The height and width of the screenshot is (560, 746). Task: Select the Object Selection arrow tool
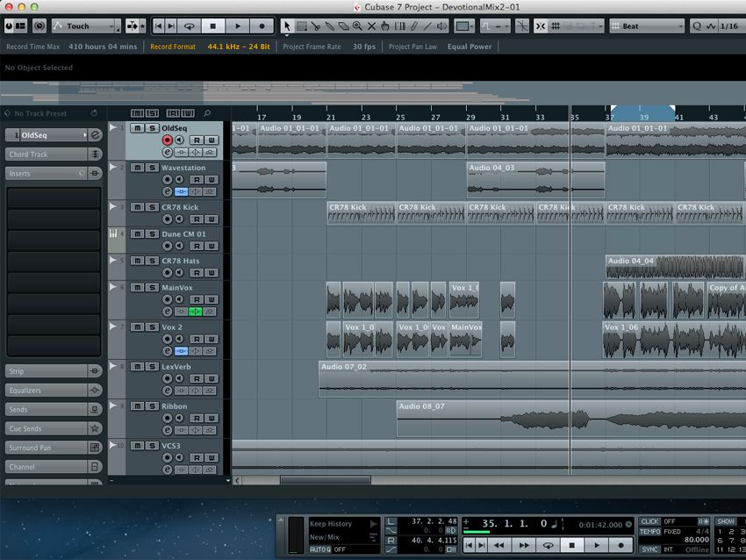[286, 25]
